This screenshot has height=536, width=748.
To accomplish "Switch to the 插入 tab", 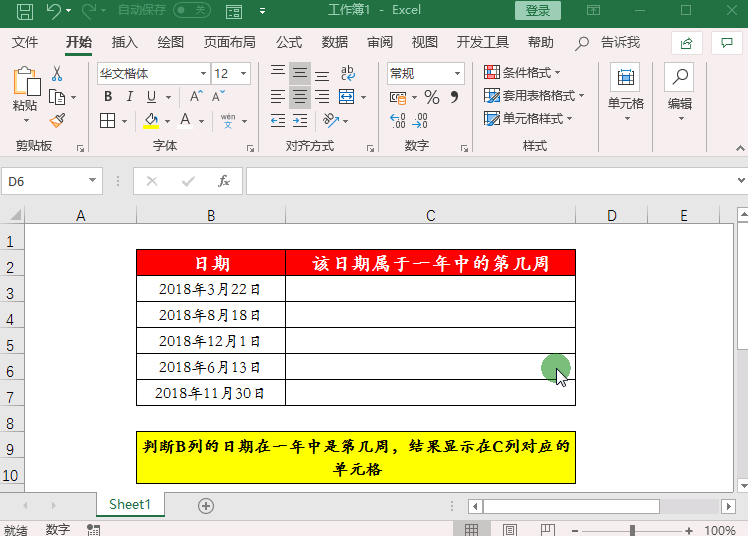I will tap(125, 42).
